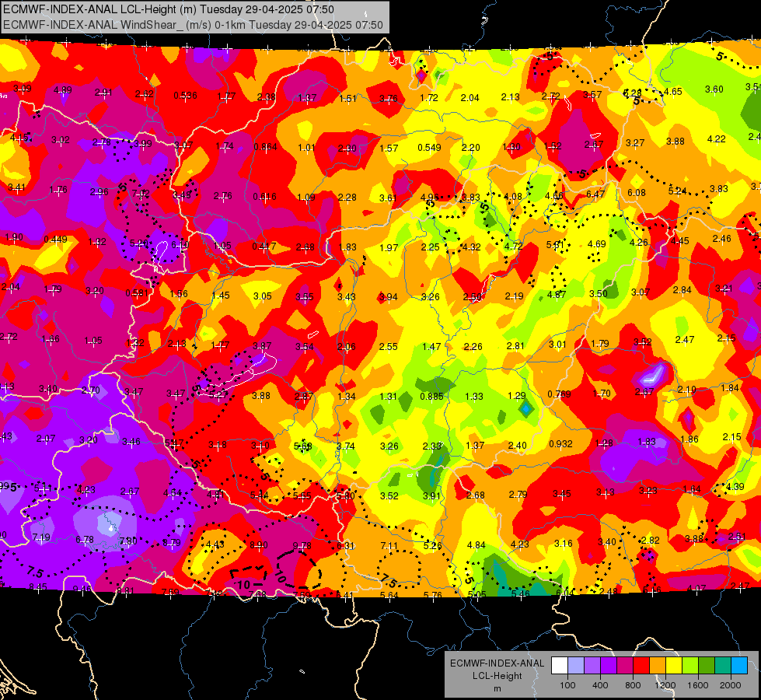Click wind shear value 0.932
Screen dimensions: 761x700
tap(560, 443)
